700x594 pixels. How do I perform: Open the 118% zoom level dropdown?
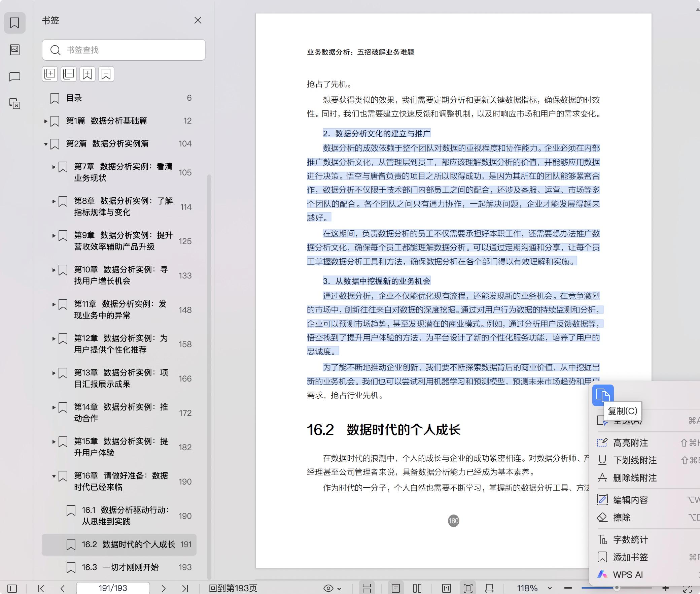[x=550, y=588]
